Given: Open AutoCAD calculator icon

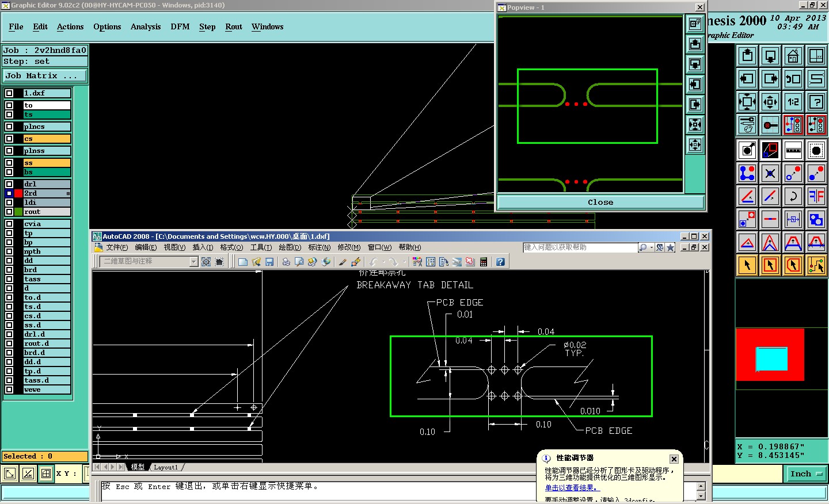Looking at the screenshot, I should click(484, 262).
